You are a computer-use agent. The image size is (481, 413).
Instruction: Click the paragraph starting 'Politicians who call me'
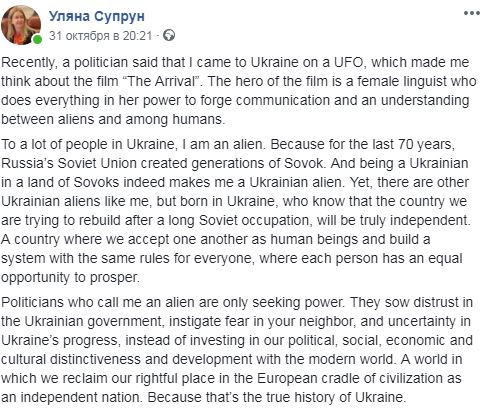tap(237, 350)
